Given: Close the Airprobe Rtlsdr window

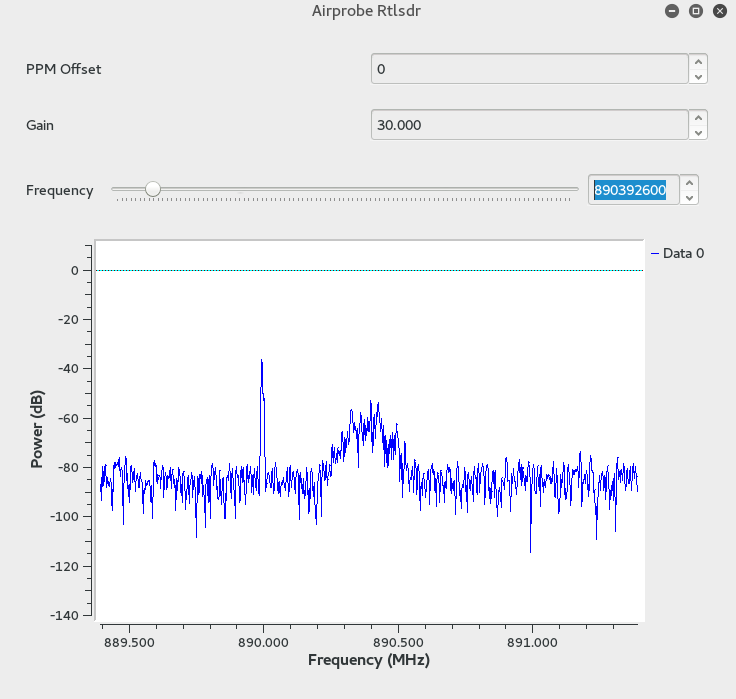Looking at the screenshot, I should click(x=720, y=11).
